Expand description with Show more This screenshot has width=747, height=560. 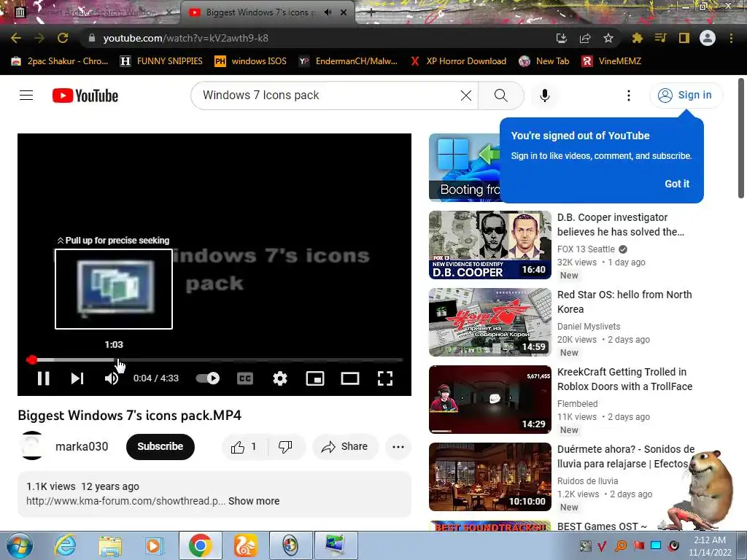coord(254,501)
